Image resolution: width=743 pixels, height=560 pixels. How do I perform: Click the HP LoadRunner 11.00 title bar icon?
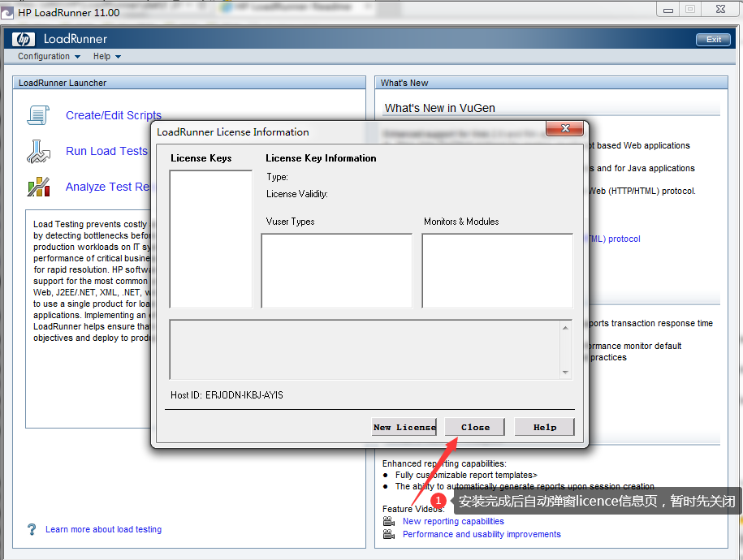[7, 12]
